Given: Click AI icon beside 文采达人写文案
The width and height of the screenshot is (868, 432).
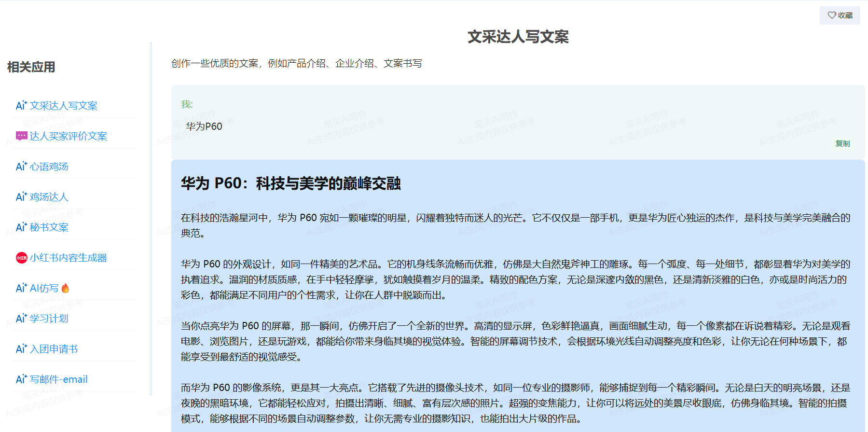Looking at the screenshot, I should click(x=21, y=105).
